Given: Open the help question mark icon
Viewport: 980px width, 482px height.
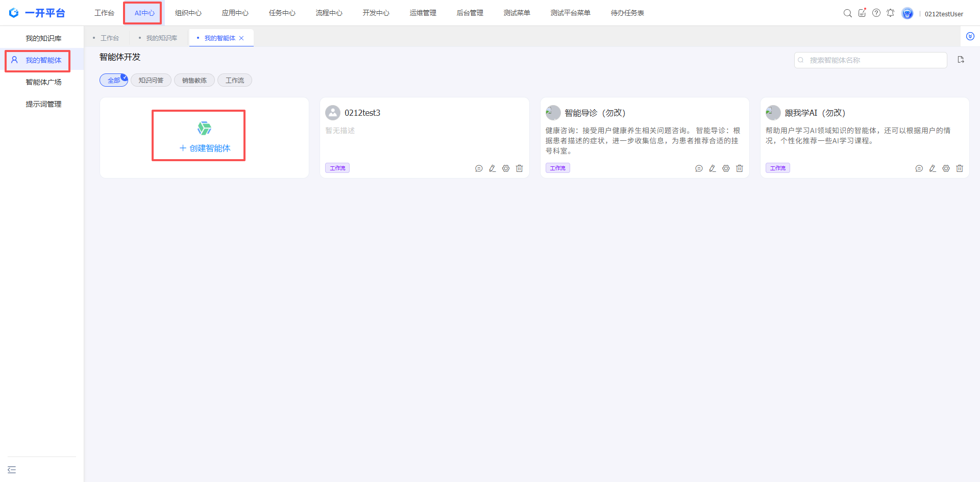Looking at the screenshot, I should (x=876, y=13).
